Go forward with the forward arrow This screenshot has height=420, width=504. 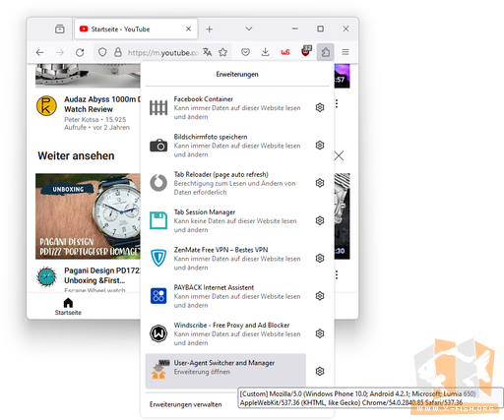60,52
